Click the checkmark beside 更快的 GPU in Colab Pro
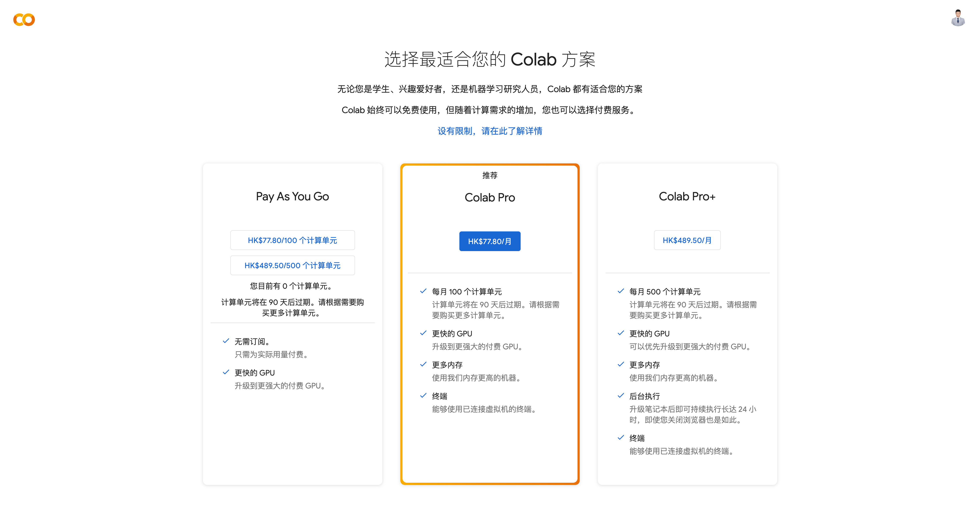 coord(423,333)
